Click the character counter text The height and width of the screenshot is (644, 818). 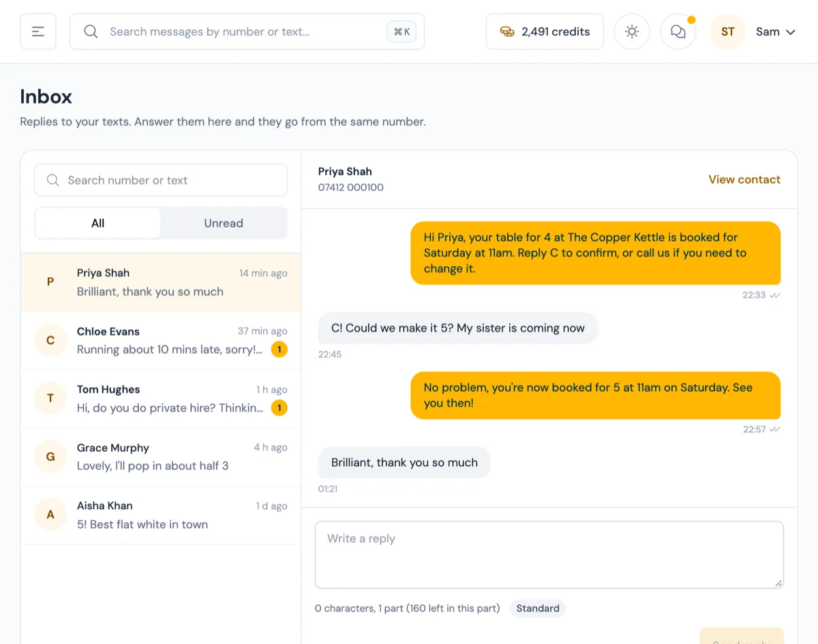pos(407,608)
